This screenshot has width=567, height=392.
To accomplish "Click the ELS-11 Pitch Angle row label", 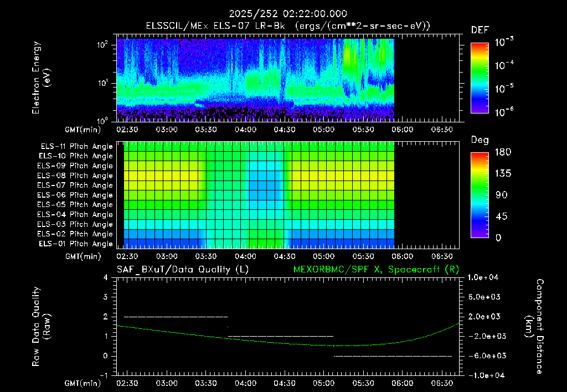I will tap(76, 147).
